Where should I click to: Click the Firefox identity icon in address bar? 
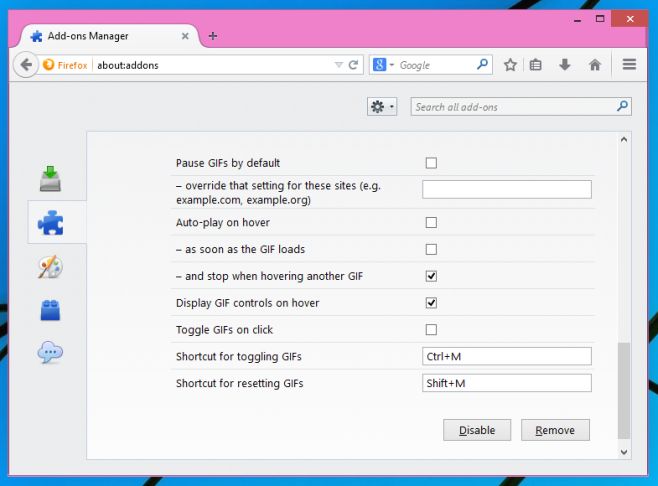[48, 65]
